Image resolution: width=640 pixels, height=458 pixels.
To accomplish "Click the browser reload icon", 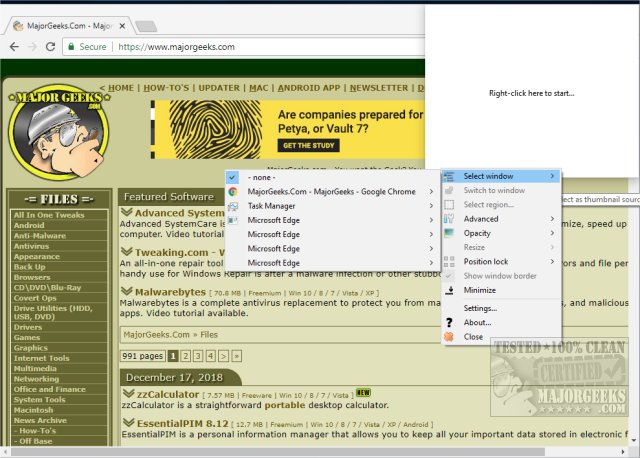I will pos(50,47).
